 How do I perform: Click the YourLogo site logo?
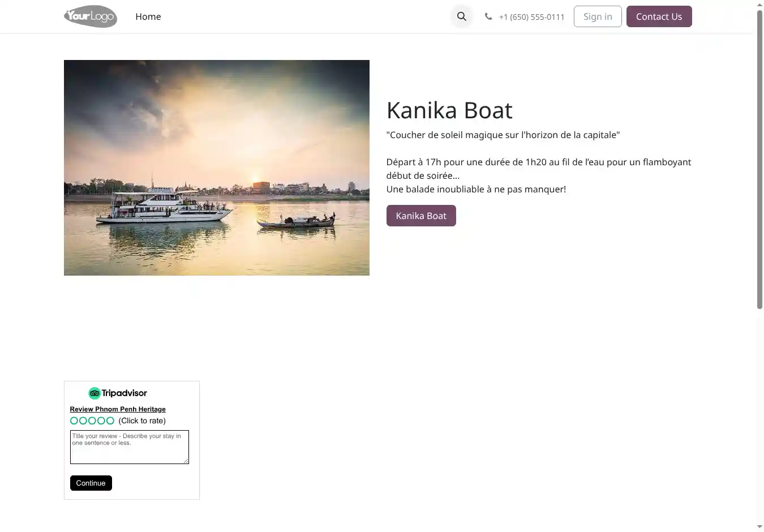91,16
